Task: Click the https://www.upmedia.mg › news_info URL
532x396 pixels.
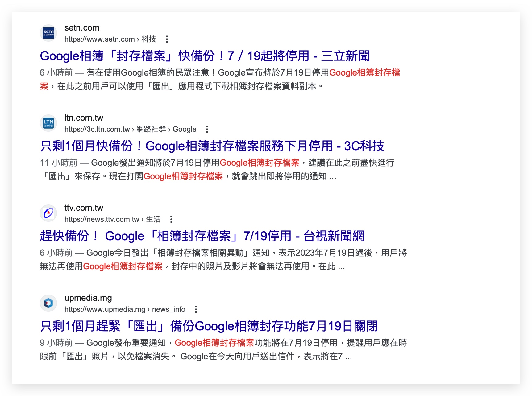Action: [125, 309]
